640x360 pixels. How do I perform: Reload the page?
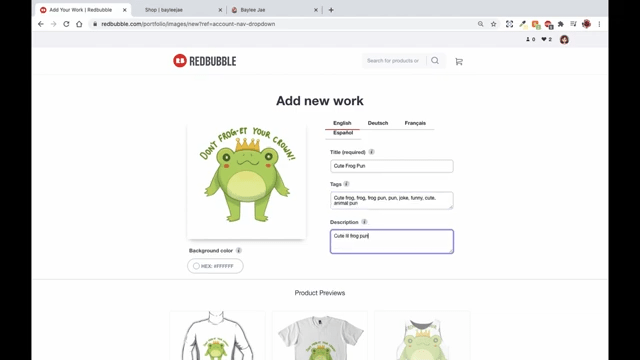click(66, 24)
